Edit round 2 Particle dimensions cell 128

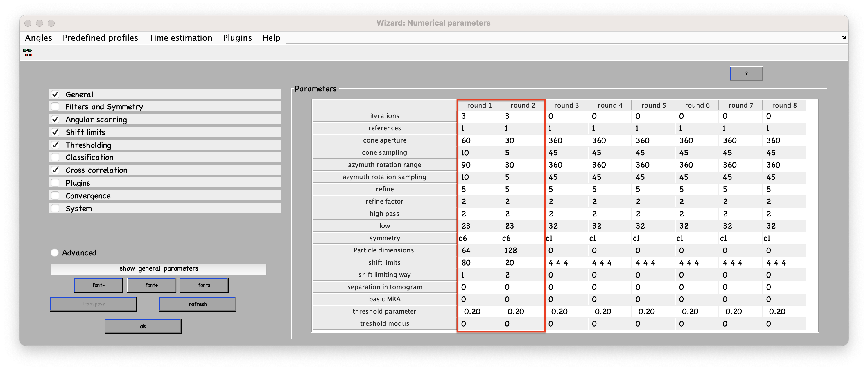(523, 250)
